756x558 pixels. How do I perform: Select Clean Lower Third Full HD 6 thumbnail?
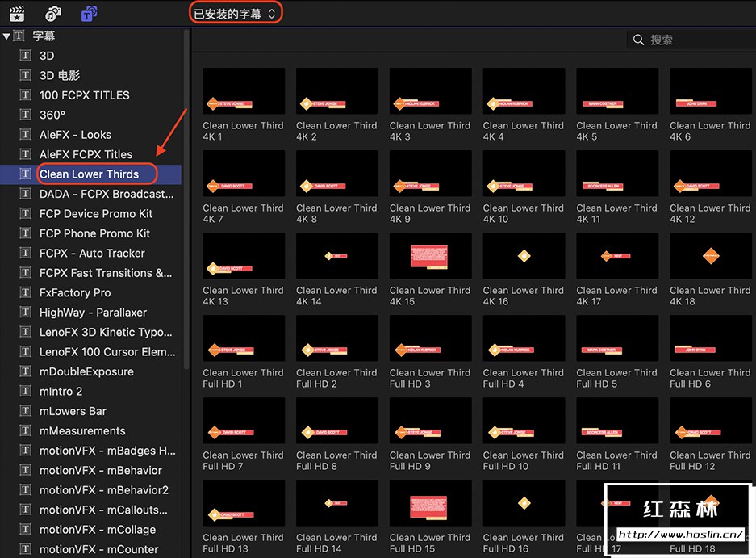711,338
